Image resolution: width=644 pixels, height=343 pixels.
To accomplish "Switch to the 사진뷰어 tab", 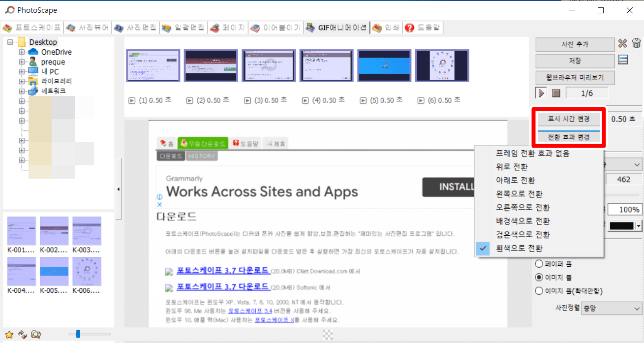I will click(x=88, y=28).
